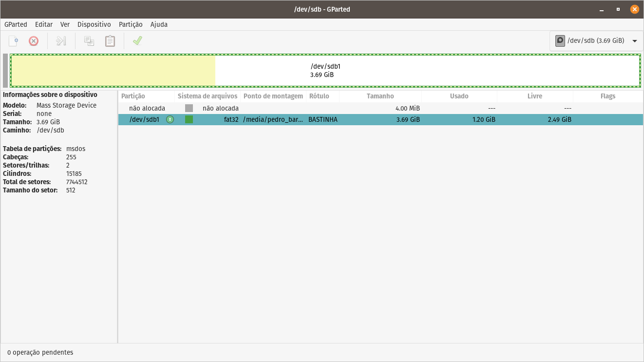This screenshot has height=362, width=644.
Task: Click the green fat32 color square
Action: point(189,119)
